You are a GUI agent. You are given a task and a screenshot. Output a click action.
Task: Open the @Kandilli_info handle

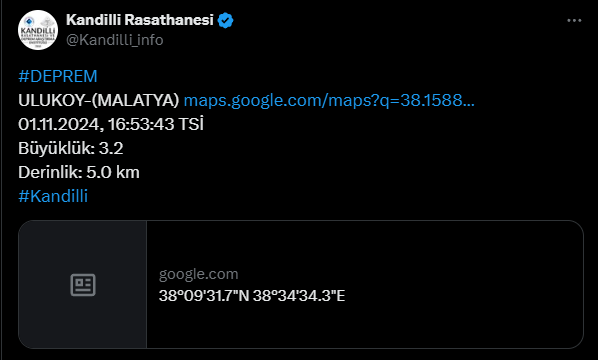click(x=115, y=40)
